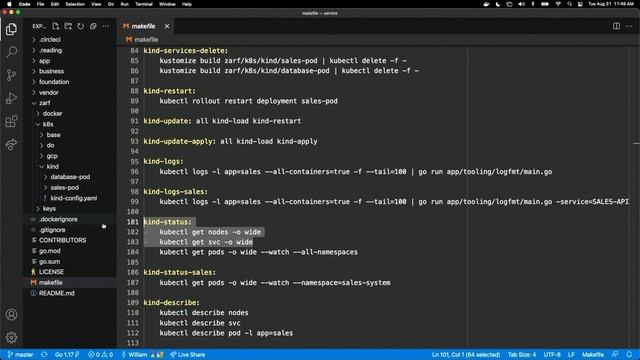Open kind-config.yaml file
Image resolution: width=640 pixels, height=360 pixels.
click(x=73, y=198)
